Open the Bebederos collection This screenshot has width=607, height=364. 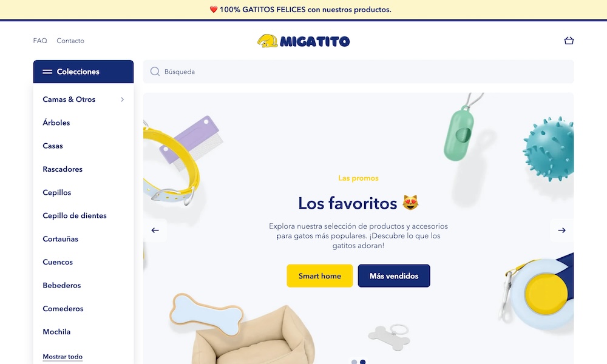(x=61, y=285)
